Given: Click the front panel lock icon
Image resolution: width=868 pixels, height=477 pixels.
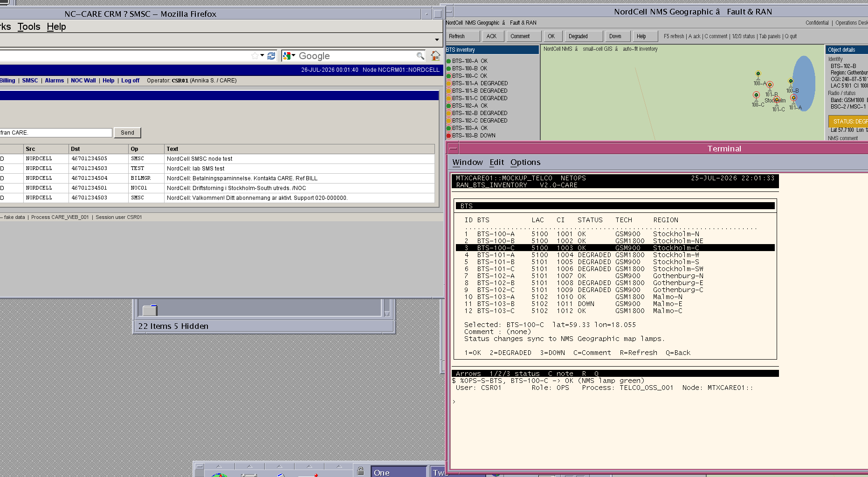Looking at the screenshot, I should pyautogui.click(x=360, y=471).
